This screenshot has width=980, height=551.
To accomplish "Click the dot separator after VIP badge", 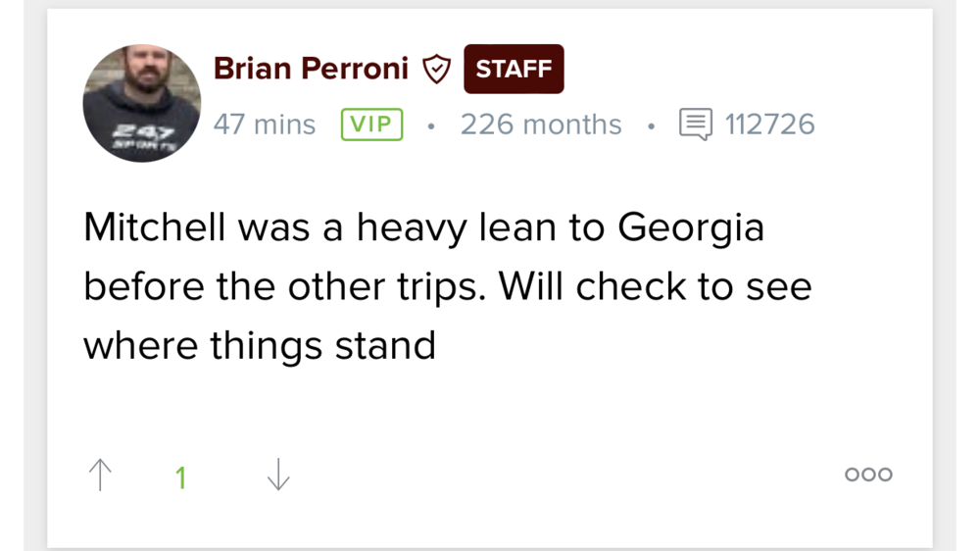I will tap(430, 125).
